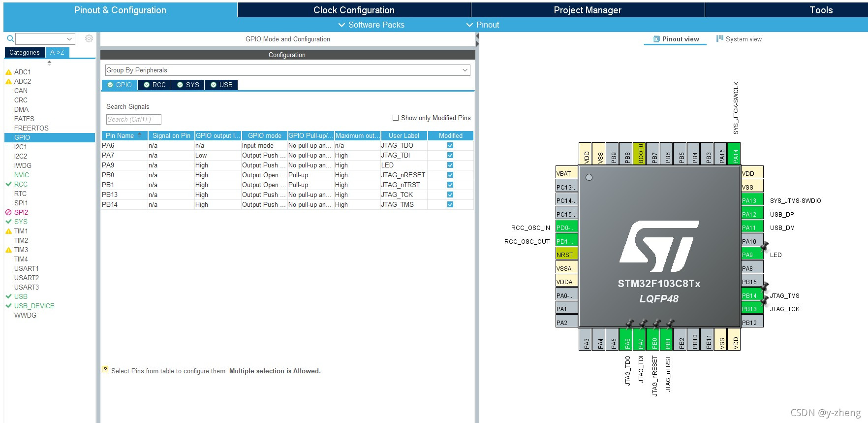868x423 pixels.
Task: Click the BOOT0 pin on chip
Action: pyautogui.click(x=640, y=154)
